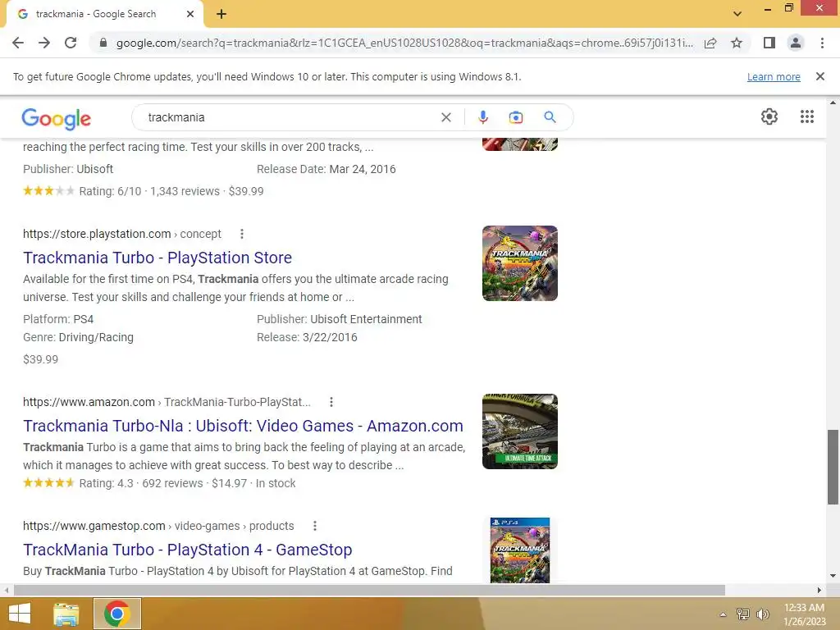The height and width of the screenshot is (630, 840).
Task: Click the vertical scrollbar thumb
Action: pos(833,467)
